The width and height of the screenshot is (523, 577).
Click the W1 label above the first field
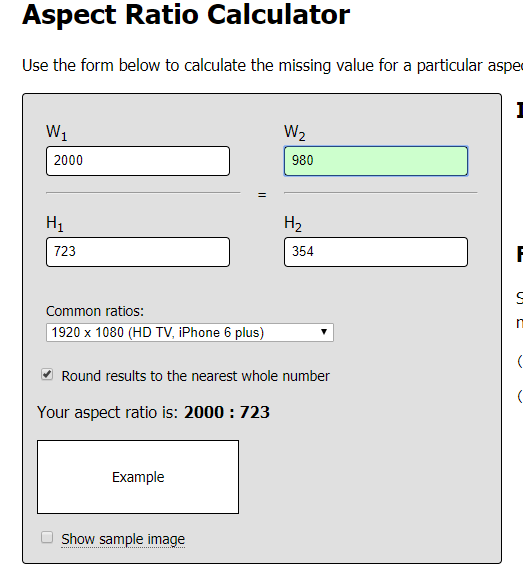coord(57,132)
